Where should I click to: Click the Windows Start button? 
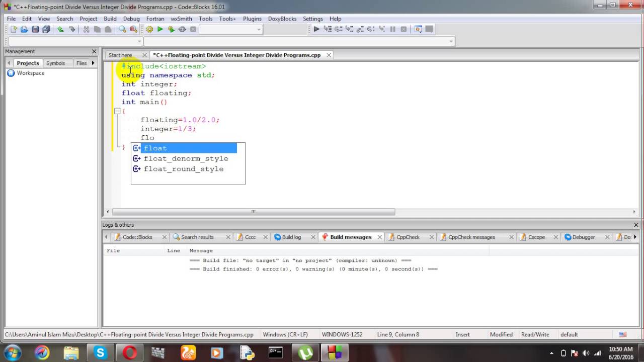(x=13, y=353)
